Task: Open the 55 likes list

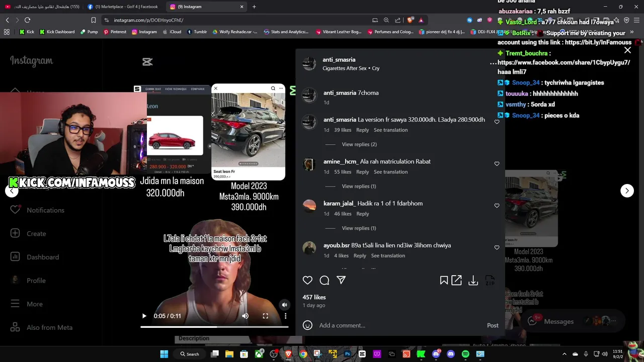Action: (343, 172)
